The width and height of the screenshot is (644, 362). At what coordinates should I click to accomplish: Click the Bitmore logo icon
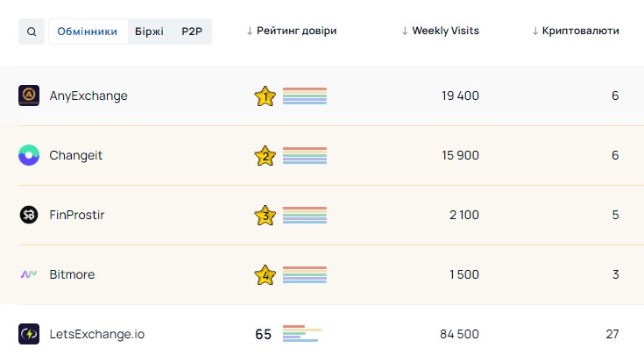[x=29, y=274]
